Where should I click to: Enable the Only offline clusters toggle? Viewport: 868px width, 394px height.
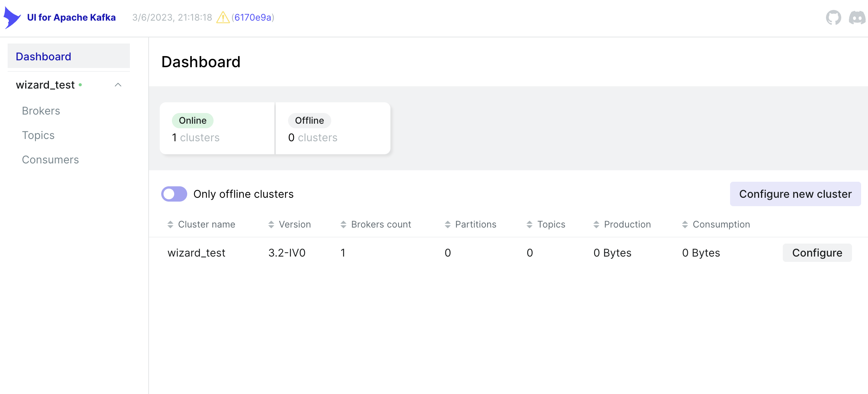174,194
